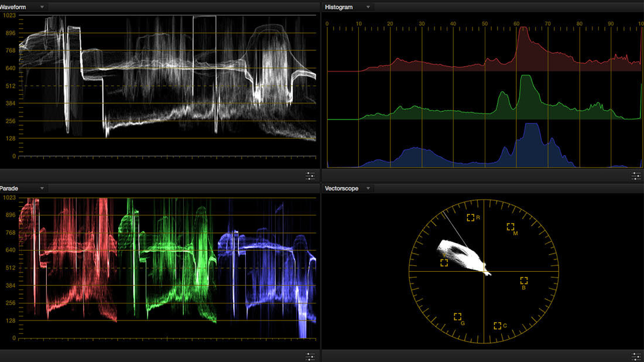Click the skin tone indicator line in vectorscope
Image resolution: width=644 pixels, height=362 pixels.
tap(455, 230)
